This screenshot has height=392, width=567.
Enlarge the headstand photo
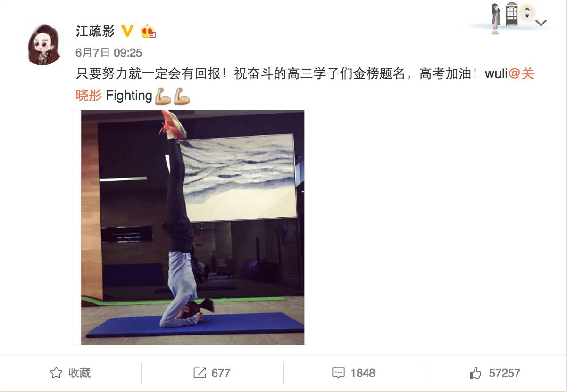click(x=192, y=228)
